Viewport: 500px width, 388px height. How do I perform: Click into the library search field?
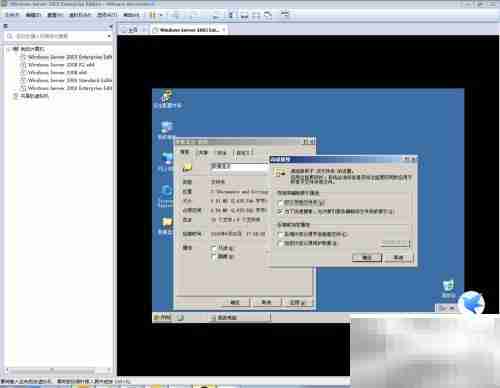click(57, 36)
